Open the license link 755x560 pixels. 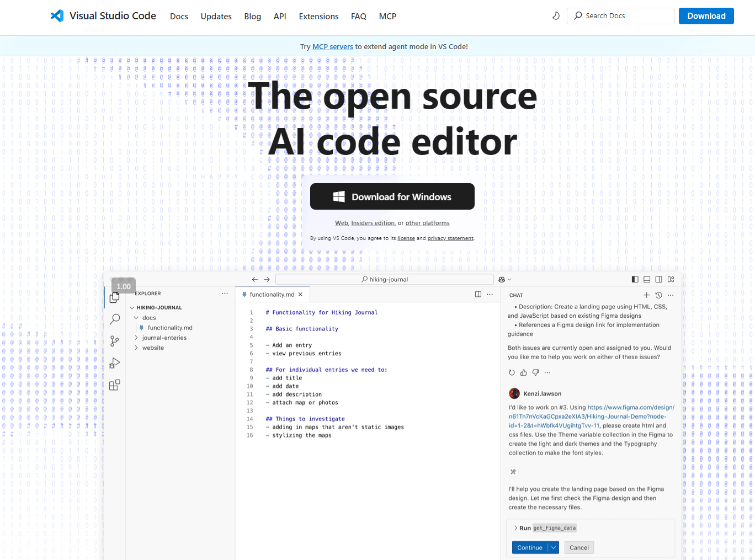coord(406,238)
